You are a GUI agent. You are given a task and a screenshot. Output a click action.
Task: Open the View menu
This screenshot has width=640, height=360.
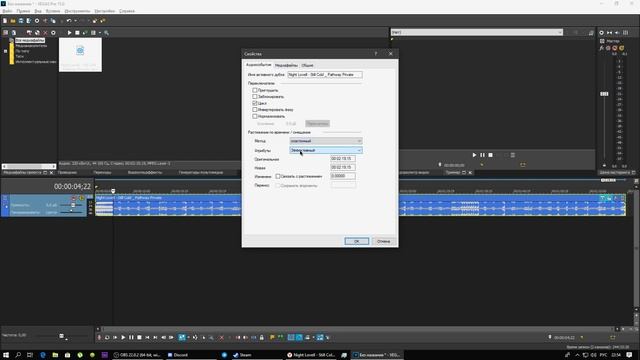pyautogui.click(x=38, y=11)
